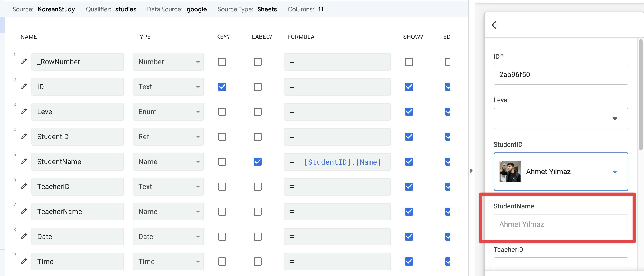This screenshot has height=276, width=644.
Task: Open the Level dropdown in the form preview
Action: tap(561, 119)
